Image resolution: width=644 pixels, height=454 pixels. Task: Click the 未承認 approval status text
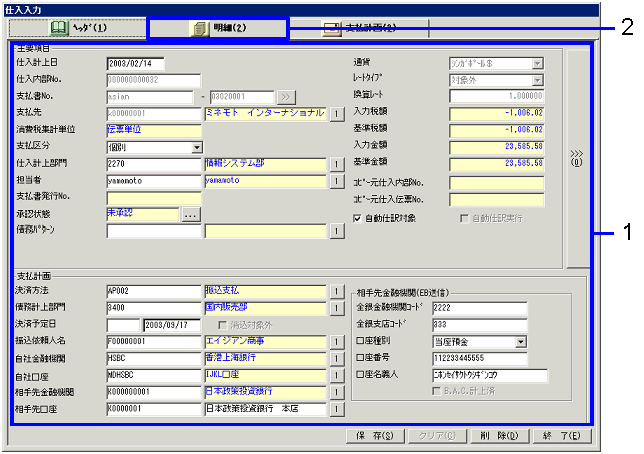pyautogui.click(x=120, y=213)
